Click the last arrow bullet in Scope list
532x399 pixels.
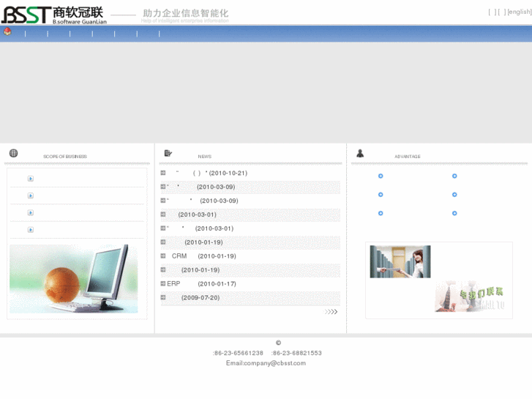31,230
